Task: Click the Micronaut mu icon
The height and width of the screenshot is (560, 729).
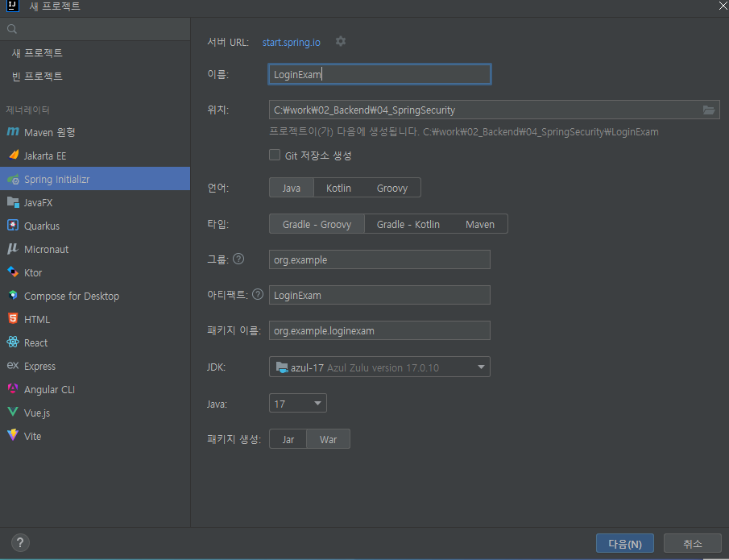Action: coord(13,249)
